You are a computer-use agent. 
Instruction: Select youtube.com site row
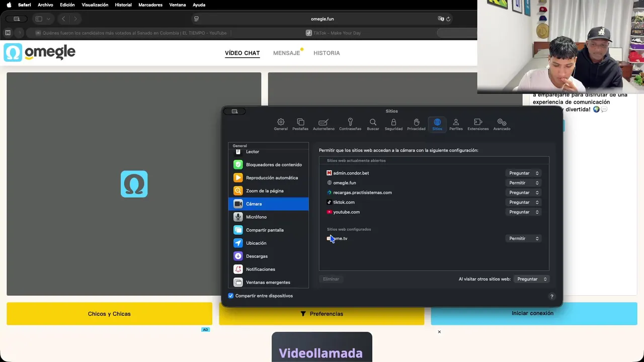click(x=434, y=212)
